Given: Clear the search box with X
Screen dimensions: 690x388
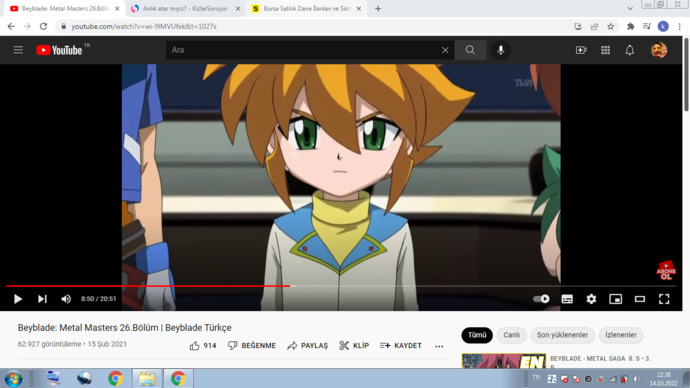Looking at the screenshot, I should point(445,50).
